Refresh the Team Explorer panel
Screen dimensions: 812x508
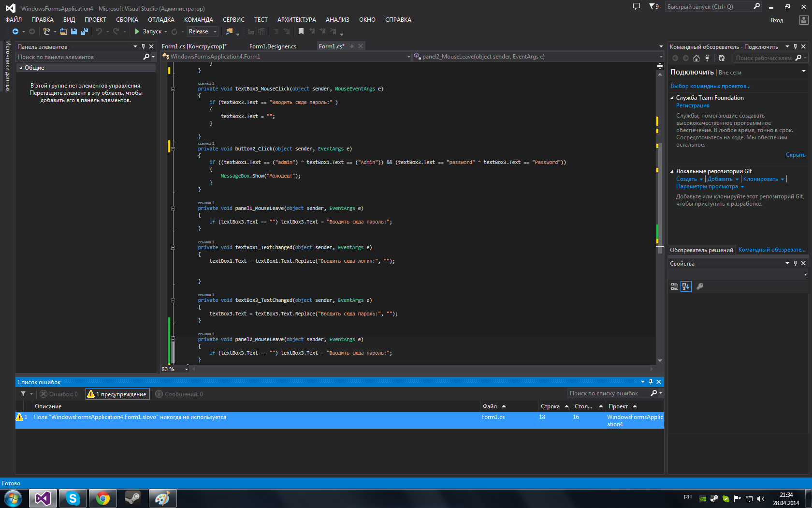click(x=722, y=58)
